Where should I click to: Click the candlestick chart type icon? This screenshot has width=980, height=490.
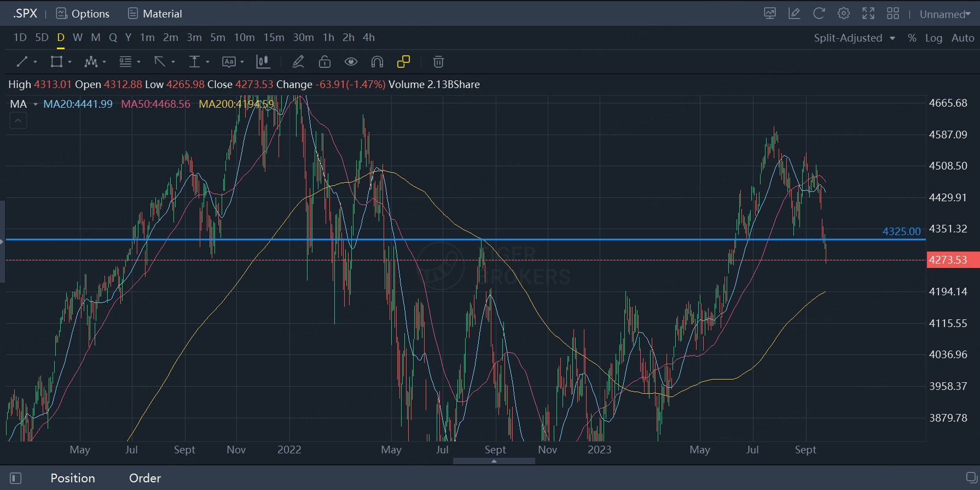[x=263, y=62]
